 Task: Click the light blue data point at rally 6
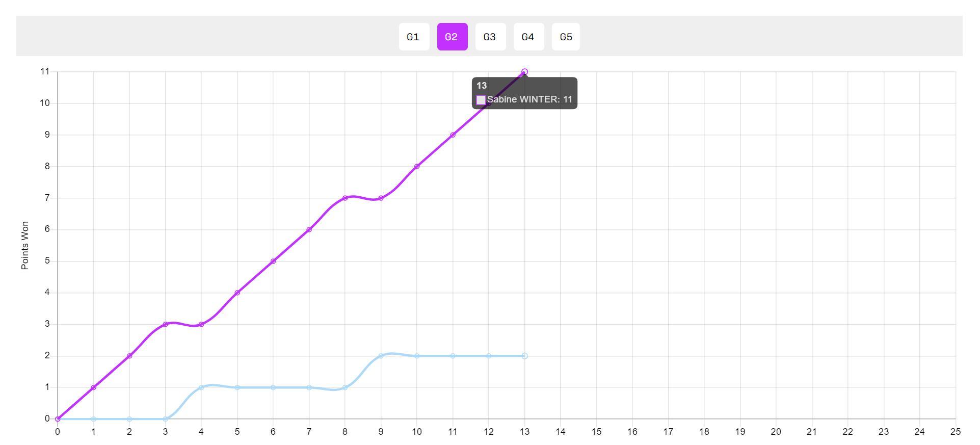(x=273, y=387)
